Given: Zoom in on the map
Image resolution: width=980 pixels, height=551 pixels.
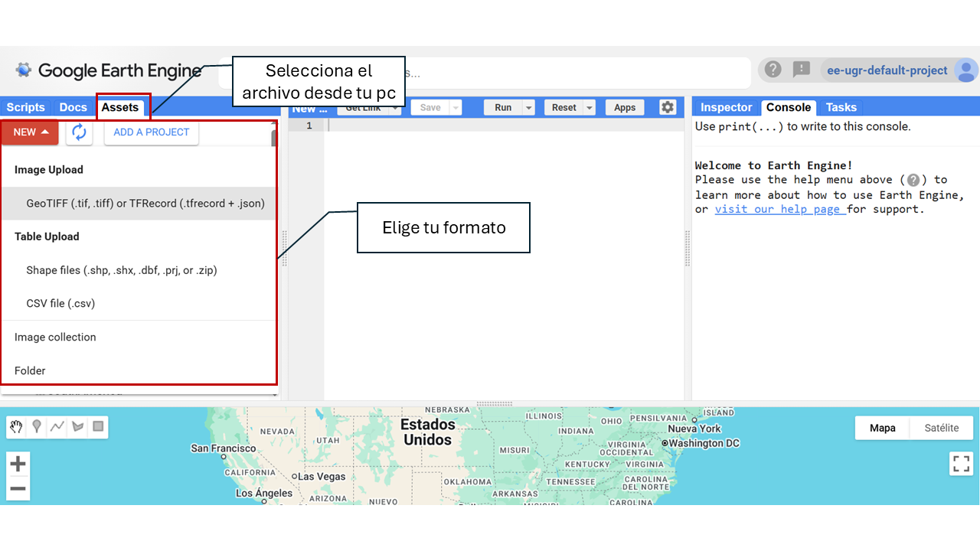Looking at the screenshot, I should (18, 464).
